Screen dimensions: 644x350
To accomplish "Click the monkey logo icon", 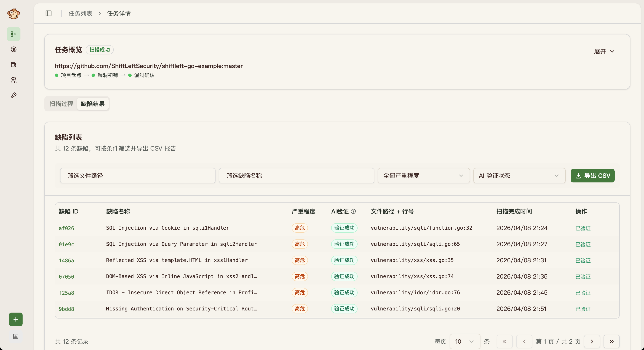I will coord(13,13).
